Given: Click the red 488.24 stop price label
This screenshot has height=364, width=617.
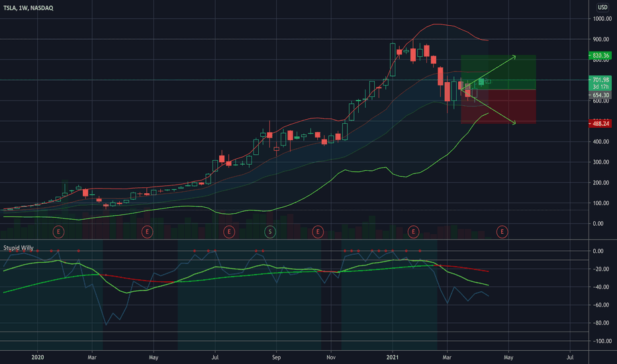Looking at the screenshot, I should point(600,124).
